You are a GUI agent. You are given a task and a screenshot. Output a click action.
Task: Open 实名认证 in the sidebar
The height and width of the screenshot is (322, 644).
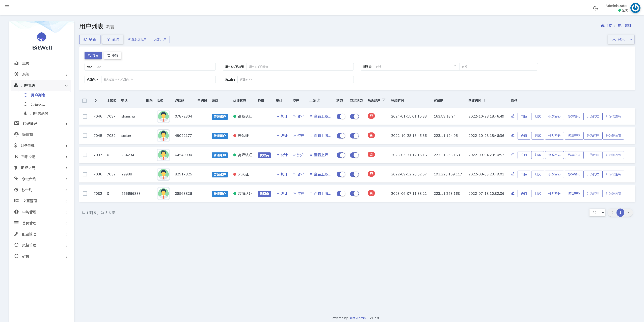38,104
